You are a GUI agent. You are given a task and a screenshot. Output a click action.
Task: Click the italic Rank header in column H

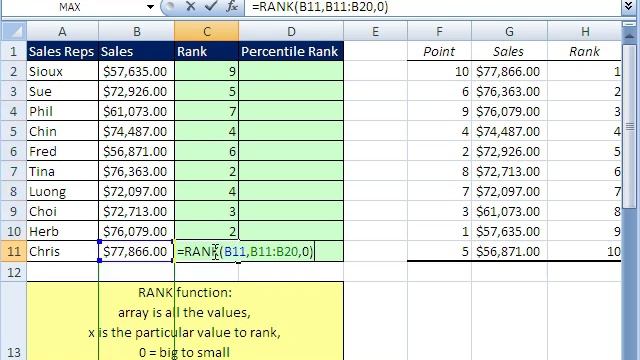coord(584,51)
